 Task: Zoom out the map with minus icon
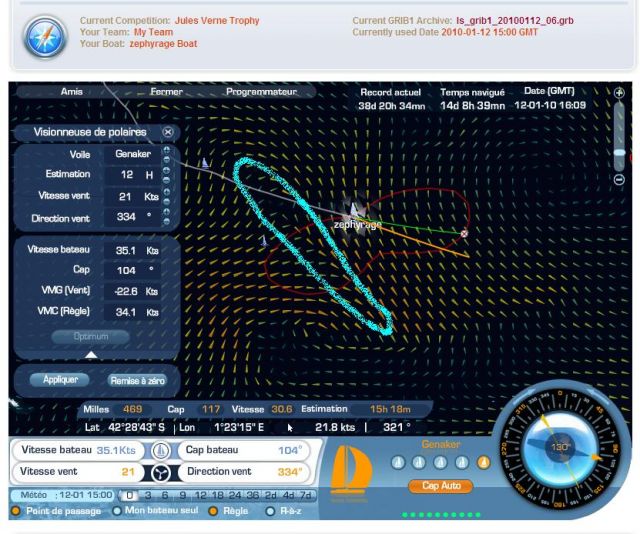(x=619, y=179)
